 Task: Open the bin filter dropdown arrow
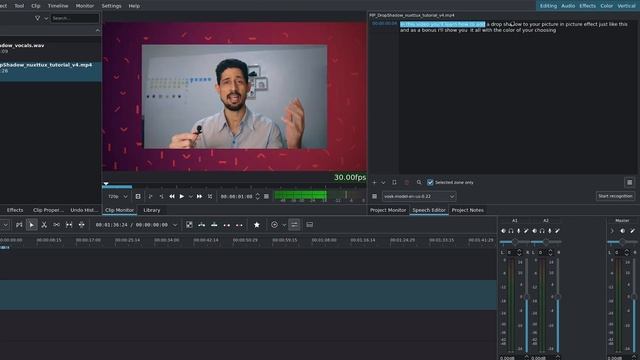[46, 18]
